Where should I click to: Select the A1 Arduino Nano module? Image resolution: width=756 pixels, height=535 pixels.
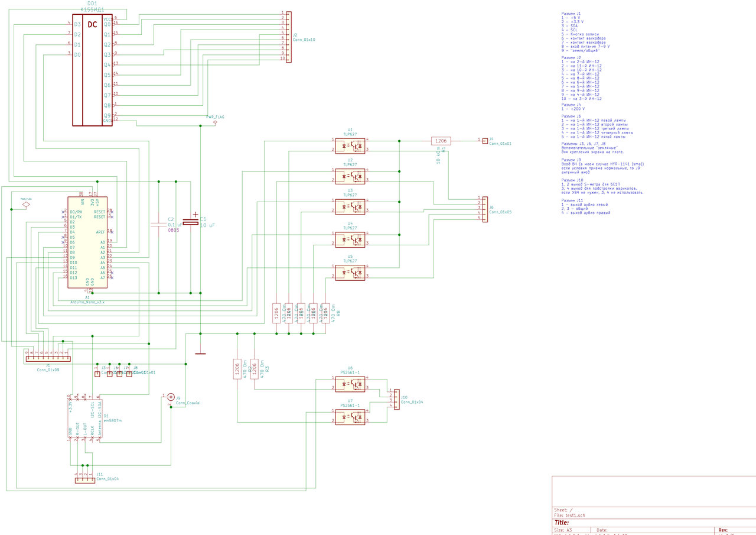(87, 243)
